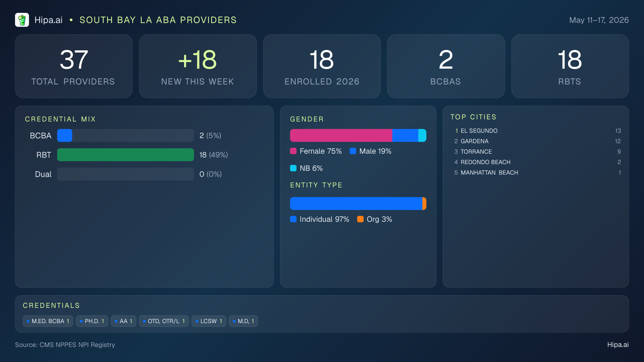
Task: Click the blue Male segment of gender bar
Action: [405, 135]
